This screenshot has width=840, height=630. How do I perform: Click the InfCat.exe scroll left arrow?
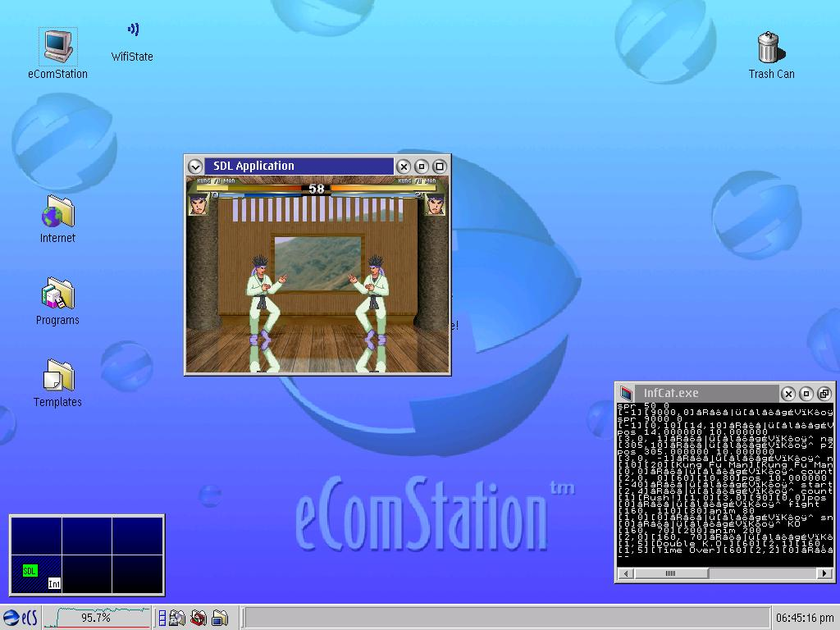point(626,573)
